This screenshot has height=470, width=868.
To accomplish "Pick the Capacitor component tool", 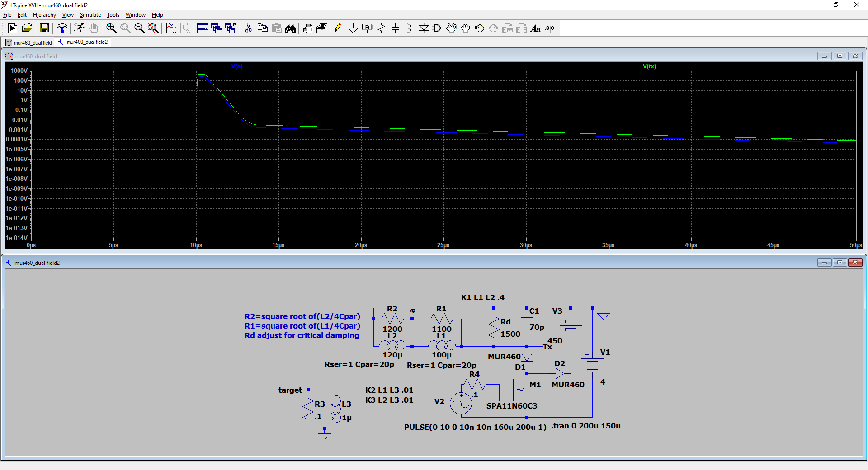I will tap(395, 28).
